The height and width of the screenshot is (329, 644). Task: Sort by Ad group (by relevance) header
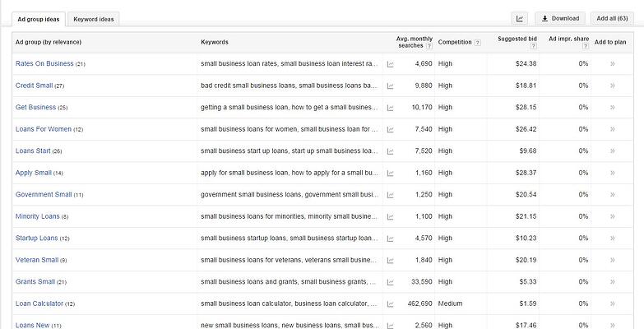(x=49, y=42)
